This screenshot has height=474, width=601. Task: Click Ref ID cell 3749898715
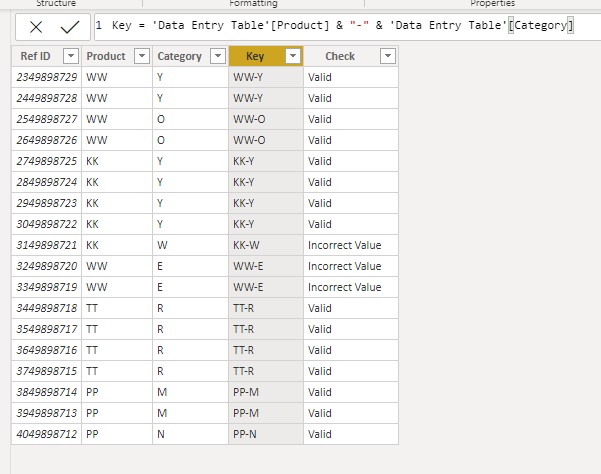pyautogui.click(x=46, y=371)
